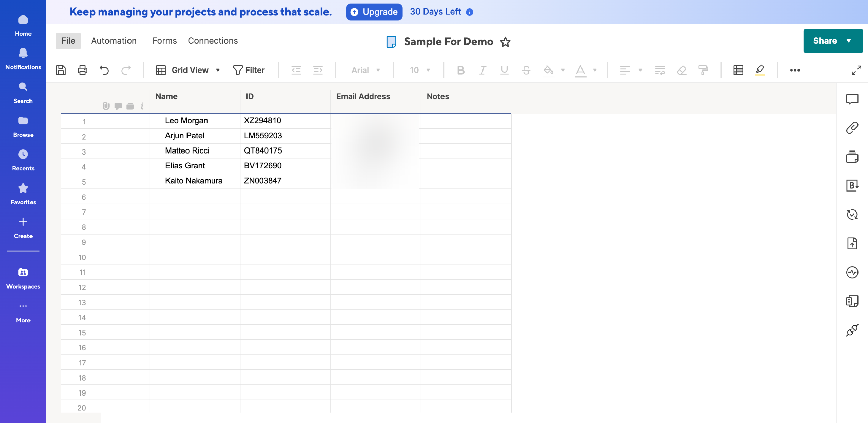
Task: Click the highlight changes marker icon
Action: pos(760,70)
